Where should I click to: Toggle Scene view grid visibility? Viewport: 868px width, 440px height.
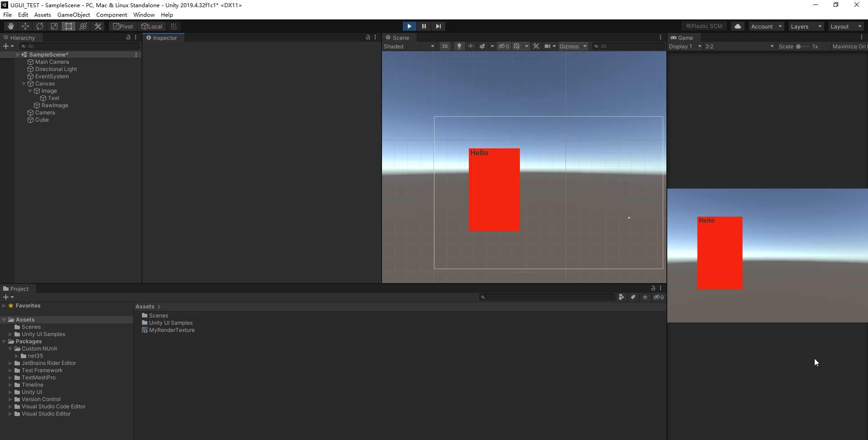[x=517, y=46]
